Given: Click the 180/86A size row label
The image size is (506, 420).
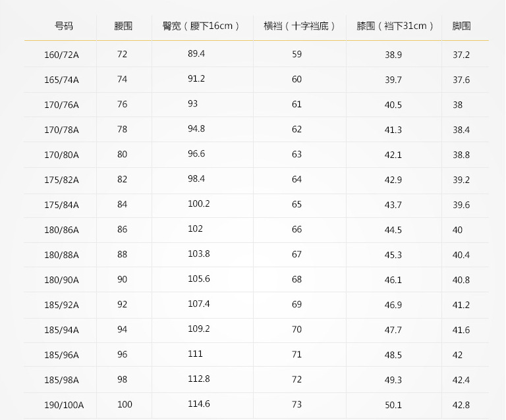Looking at the screenshot, I should [61, 230].
